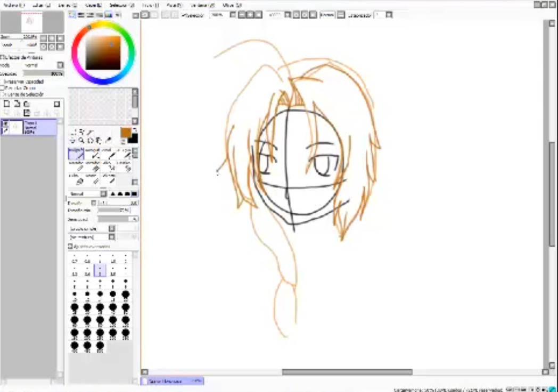Create a new linework layer
This screenshot has width=558, height=392.
[17, 104]
